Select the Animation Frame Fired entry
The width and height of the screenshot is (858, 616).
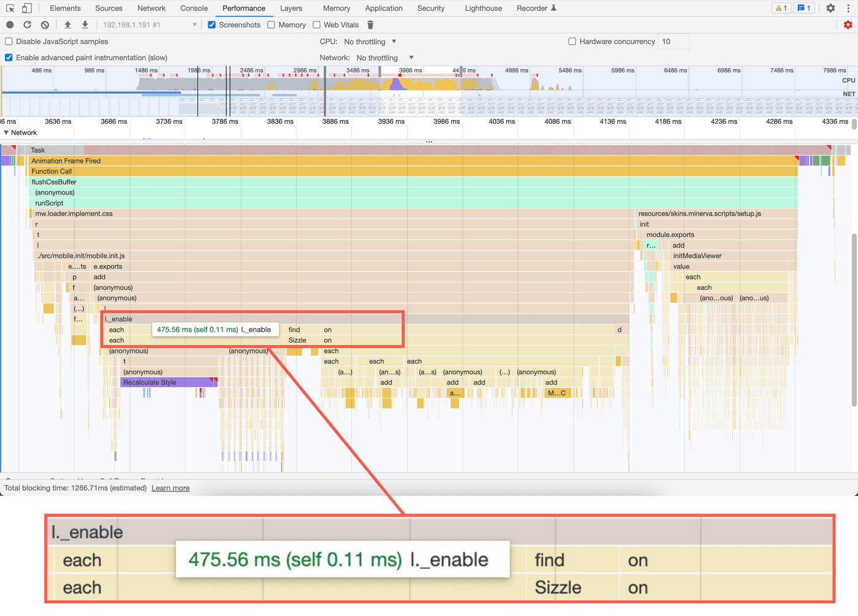pos(412,161)
